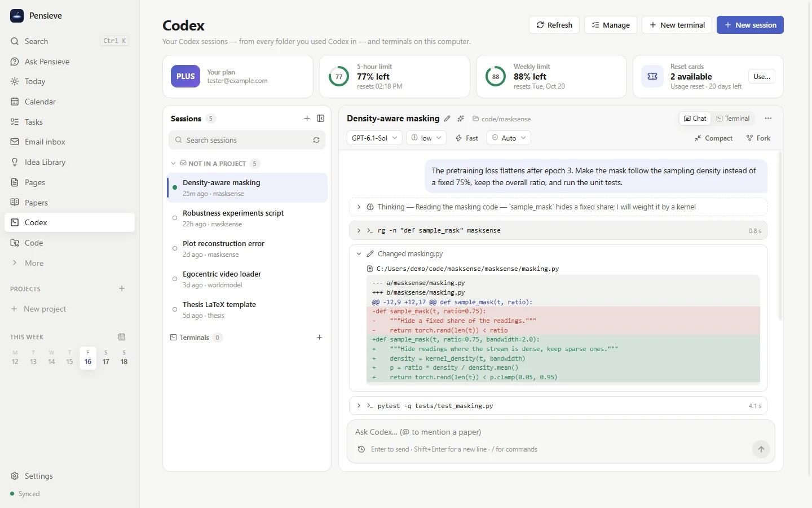Open Papers from the sidebar
812x508 pixels.
point(70,203)
